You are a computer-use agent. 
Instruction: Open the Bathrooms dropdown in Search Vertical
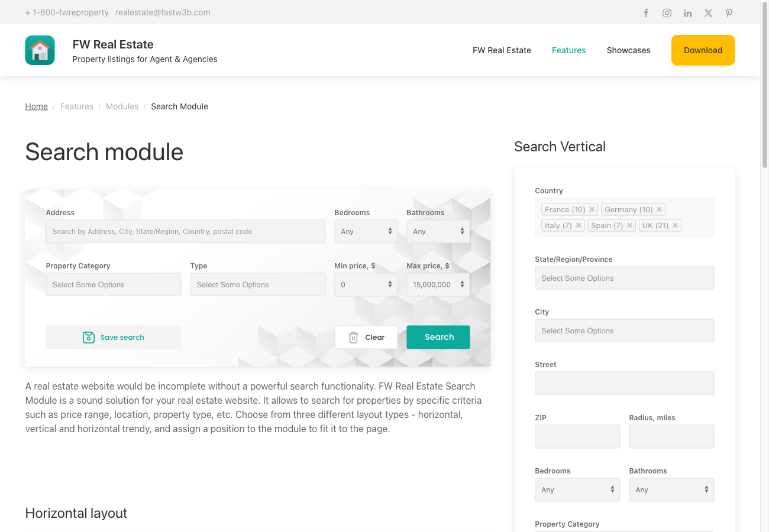(x=671, y=489)
